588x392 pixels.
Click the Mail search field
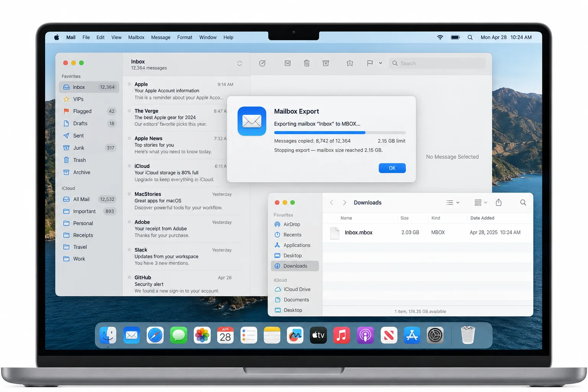click(438, 64)
